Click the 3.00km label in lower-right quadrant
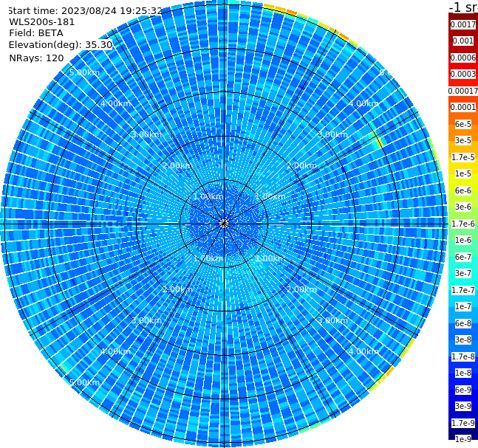This screenshot has width=478, height=448. pyautogui.click(x=332, y=320)
